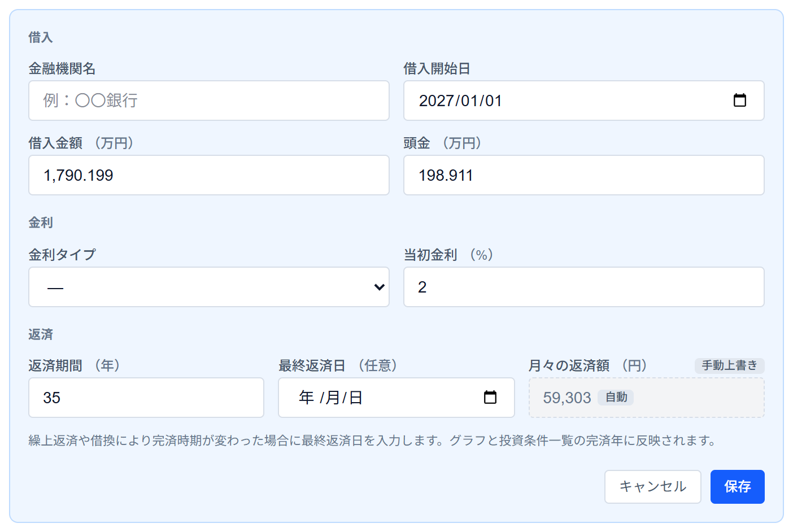Click the 最終返済日（任意）label

(x=338, y=365)
